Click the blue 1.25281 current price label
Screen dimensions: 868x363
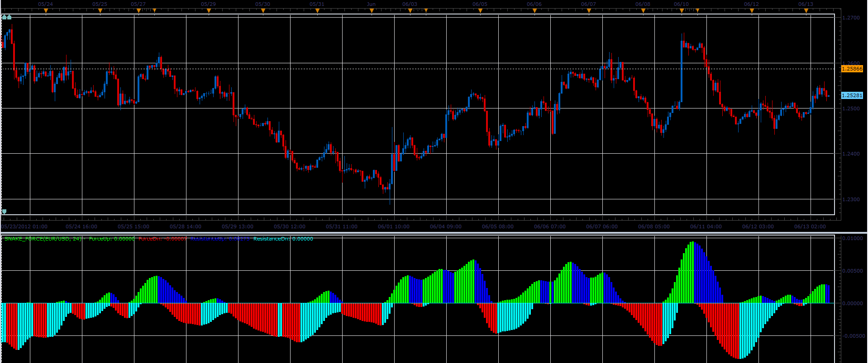(852, 95)
